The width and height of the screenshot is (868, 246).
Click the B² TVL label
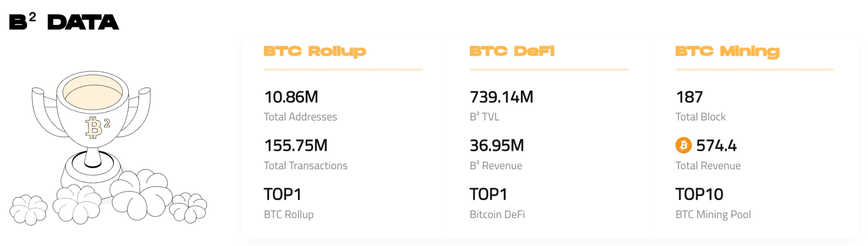pyautogui.click(x=484, y=117)
